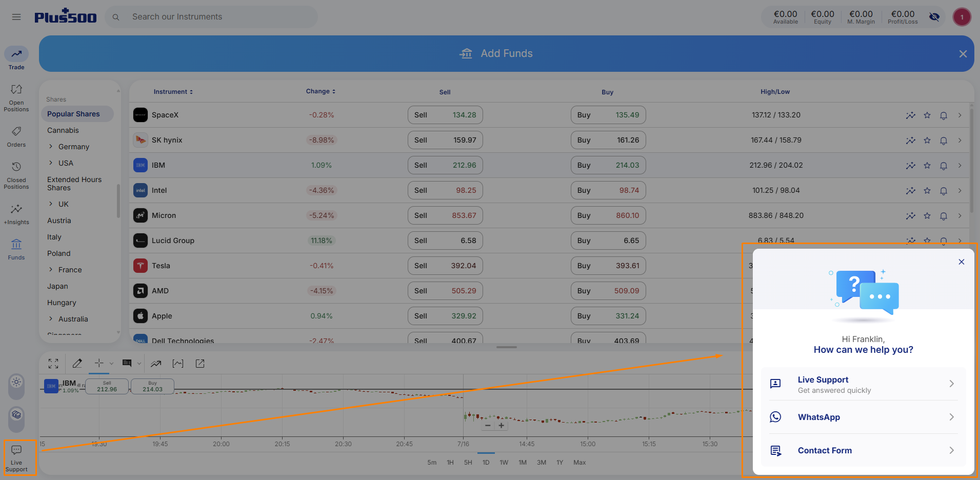Set a price alert bell for Micron
980x480 pixels.
click(x=944, y=216)
